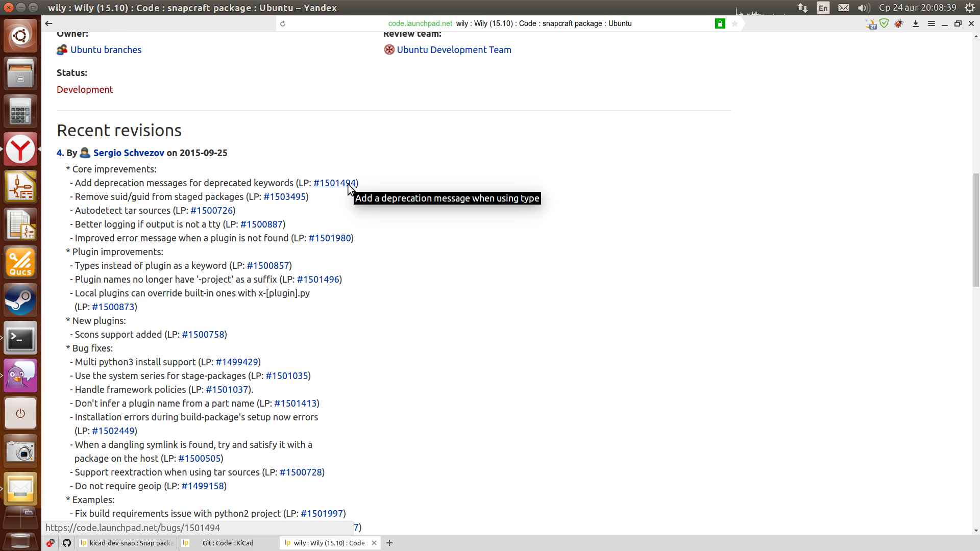The width and height of the screenshot is (980, 551).
Task: Reload the page with the refresh icon
Action: pos(283,23)
